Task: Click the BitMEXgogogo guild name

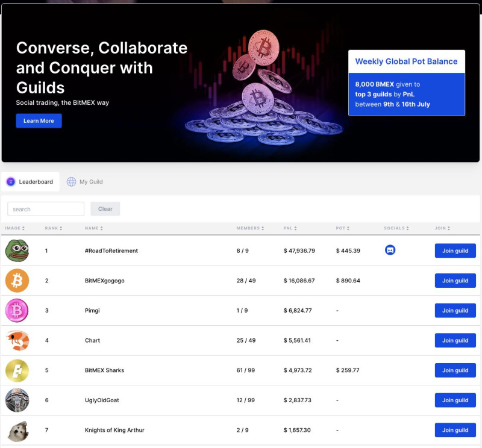Action: pos(104,281)
